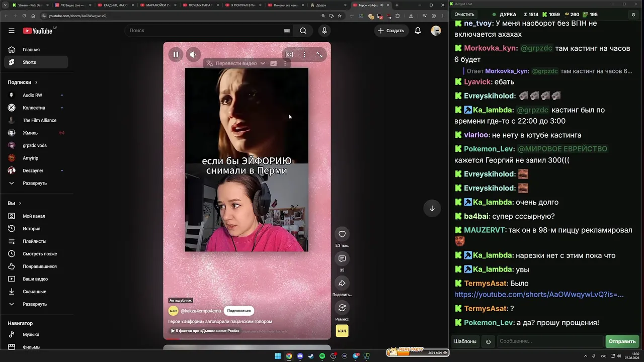This screenshot has height=362, width=644.
Task: Clear the chat with 'Очистить' button
Action: (464, 15)
